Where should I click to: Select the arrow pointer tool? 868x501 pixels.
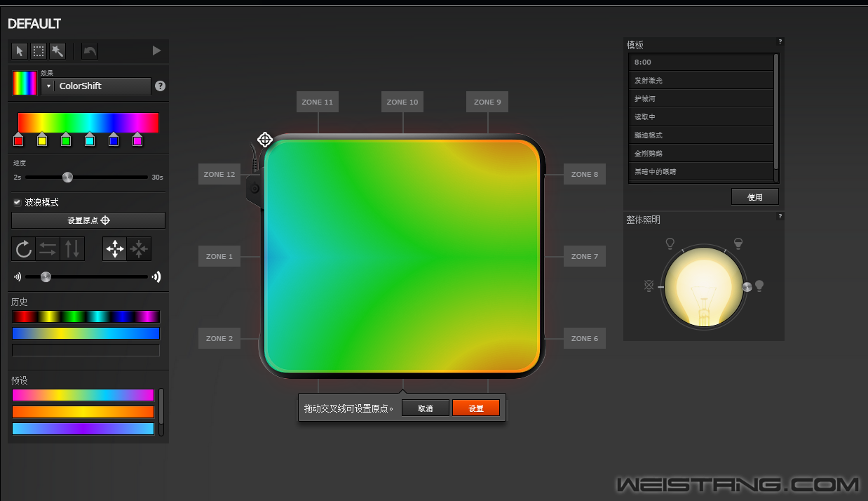(20, 51)
